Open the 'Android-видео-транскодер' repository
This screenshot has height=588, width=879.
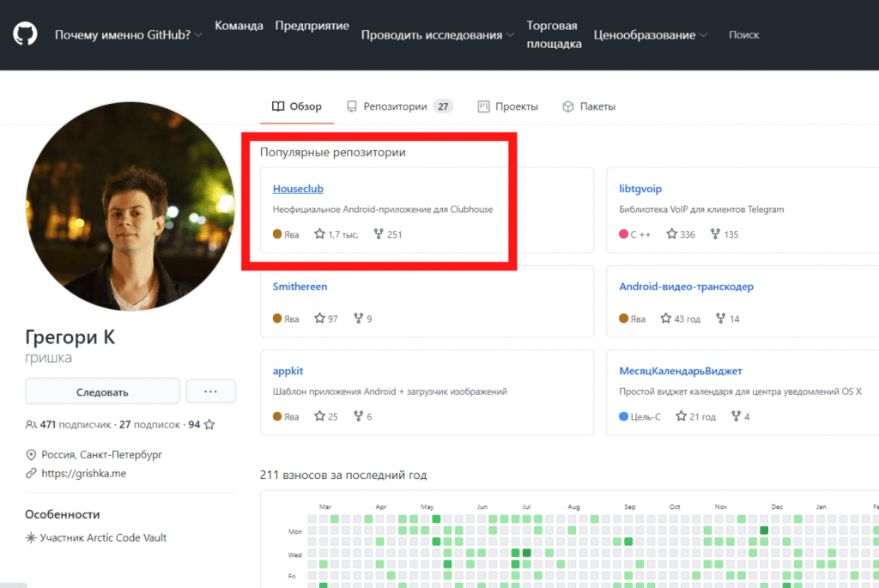point(686,287)
